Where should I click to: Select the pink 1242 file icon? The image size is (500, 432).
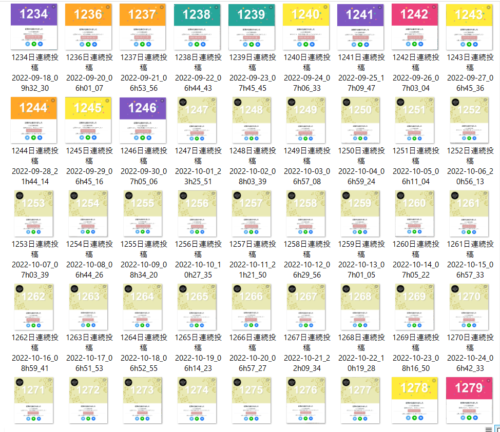point(415,27)
